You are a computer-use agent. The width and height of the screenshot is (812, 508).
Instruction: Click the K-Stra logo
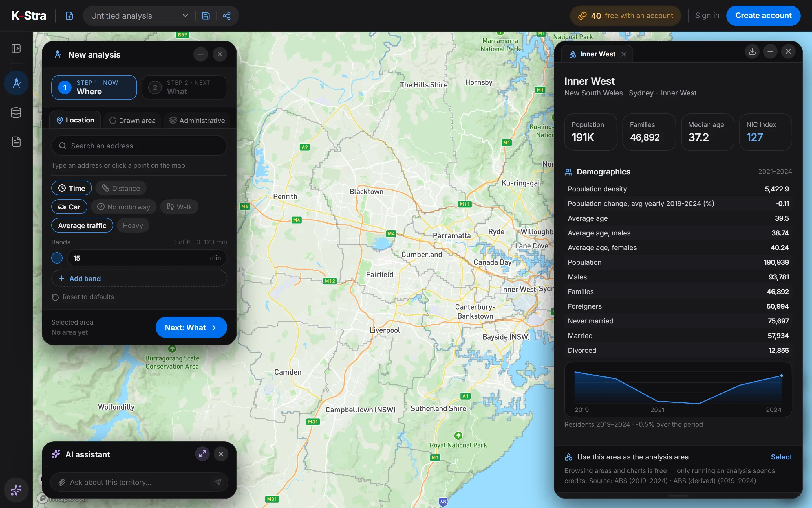click(29, 16)
